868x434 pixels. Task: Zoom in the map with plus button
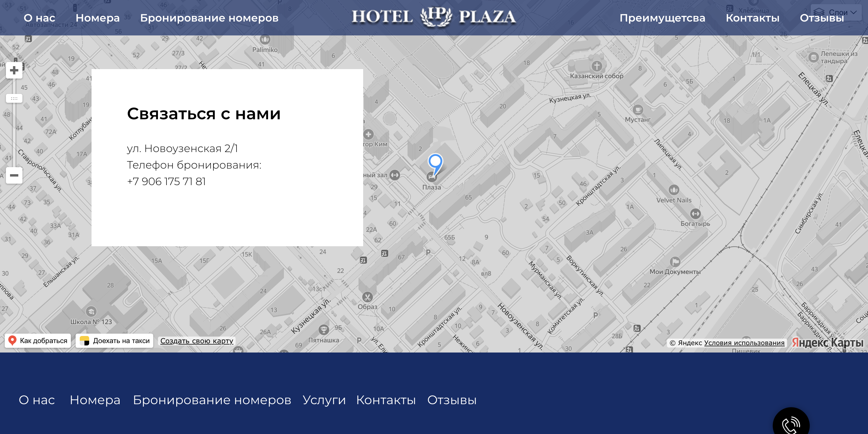[x=14, y=71]
